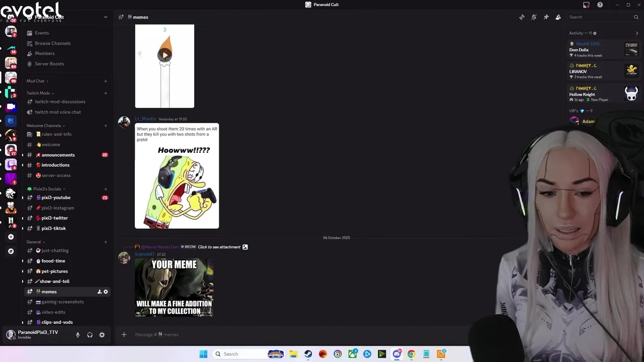This screenshot has width=644, height=362.
Task: Open show-and-tell channel
Action: point(66,282)
